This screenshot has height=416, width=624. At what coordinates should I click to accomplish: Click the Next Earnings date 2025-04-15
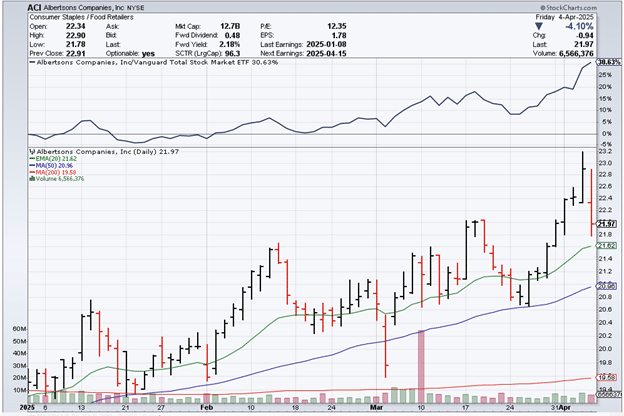(326, 53)
